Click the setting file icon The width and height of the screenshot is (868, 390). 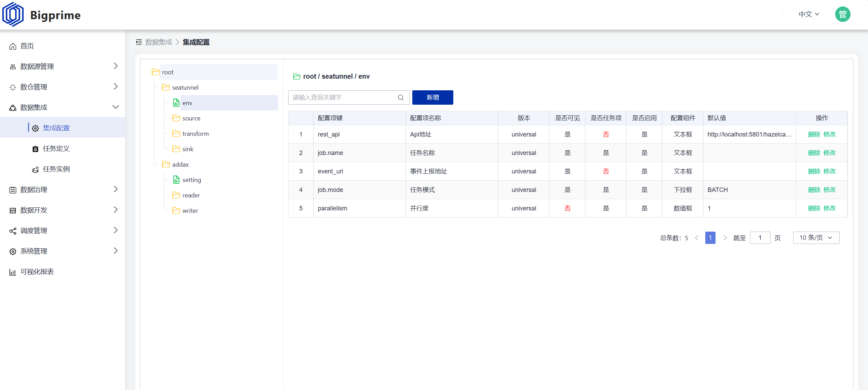(176, 180)
